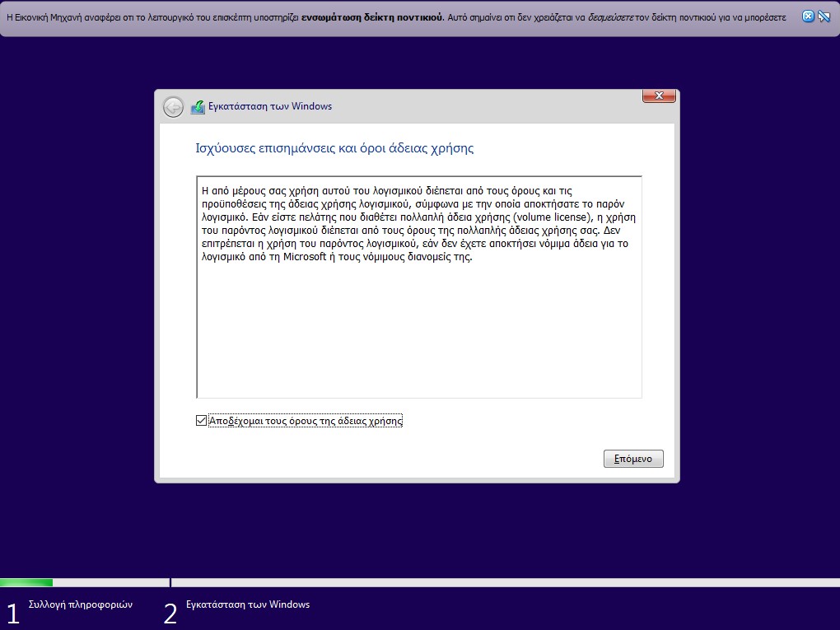The height and width of the screenshot is (630, 840).
Task: Click the don't-show-again icon in notification bar
Action: click(x=824, y=16)
